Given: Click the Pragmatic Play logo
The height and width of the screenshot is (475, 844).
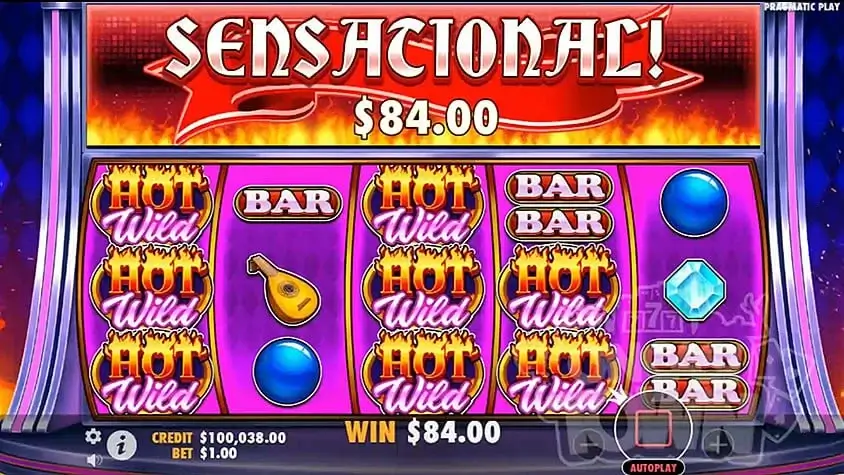Looking at the screenshot, I should (803, 6).
